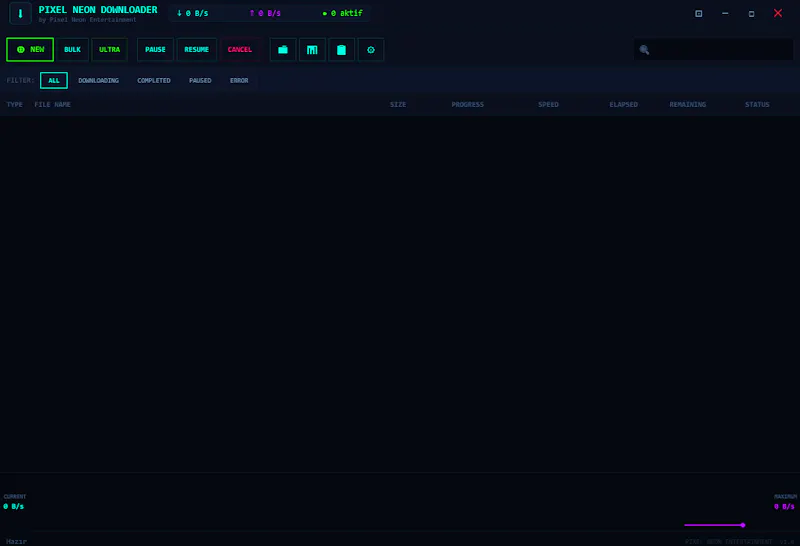800x546 pixels.
Task: Click the clipboard icon in the toolbar
Action: (341, 49)
